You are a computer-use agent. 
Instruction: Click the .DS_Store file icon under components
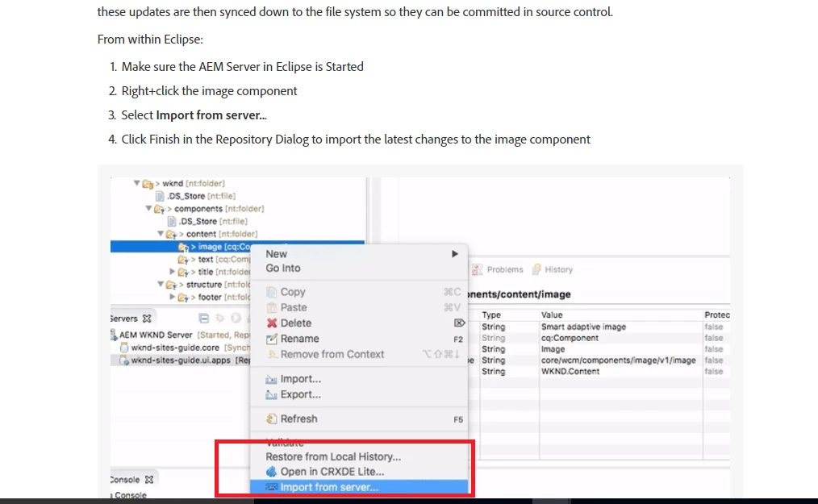coord(172,221)
